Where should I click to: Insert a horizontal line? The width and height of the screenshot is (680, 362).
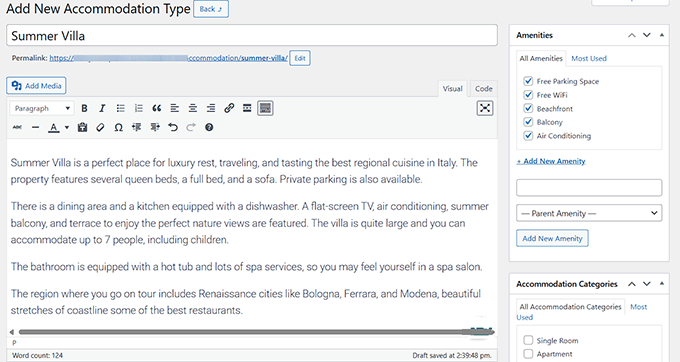[x=36, y=127]
